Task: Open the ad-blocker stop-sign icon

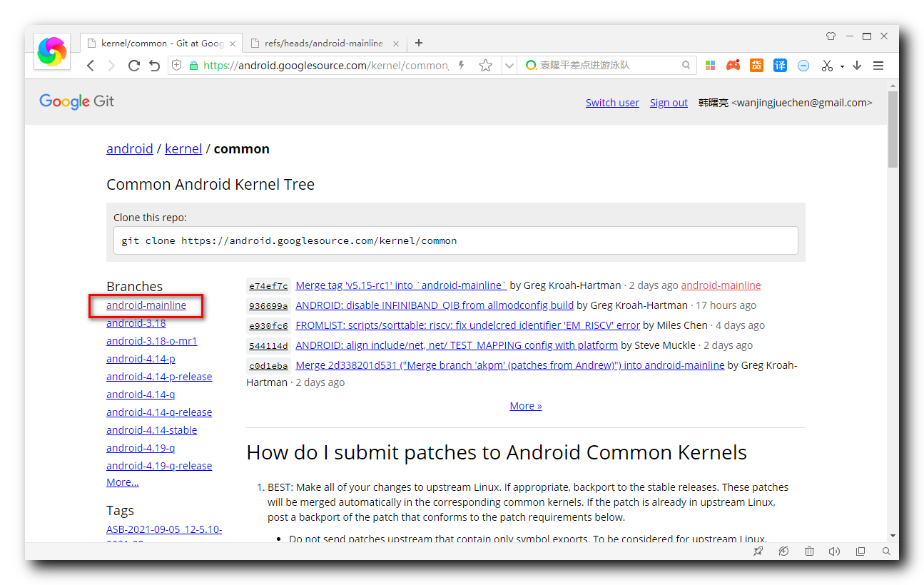Action: pyautogui.click(x=803, y=65)
